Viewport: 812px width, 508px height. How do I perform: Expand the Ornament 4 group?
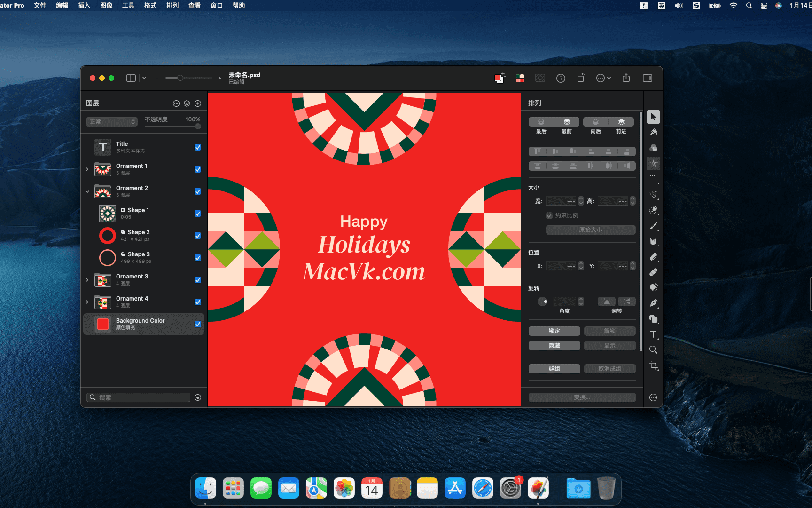[87, 302]
